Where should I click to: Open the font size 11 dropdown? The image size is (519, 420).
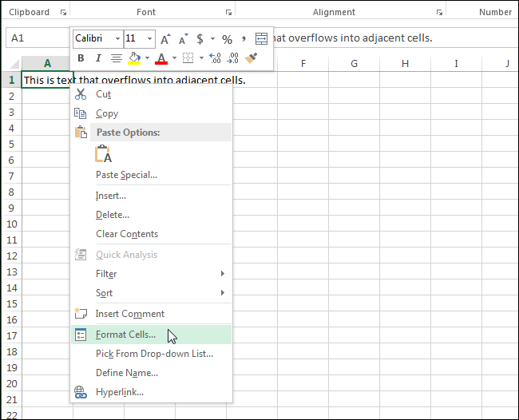[151, 39]
